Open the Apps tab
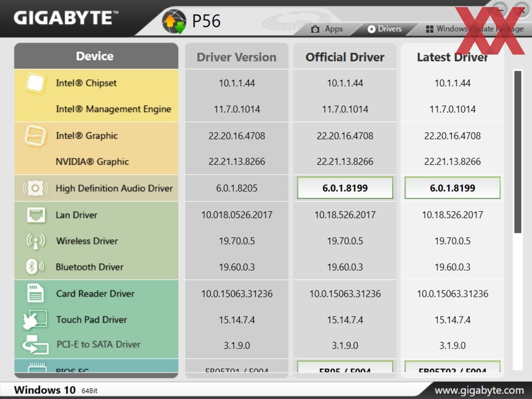 327,29
